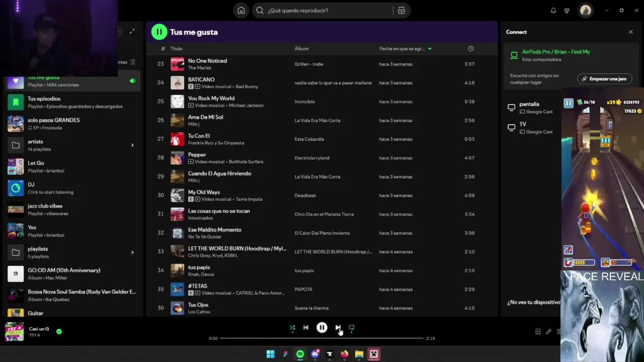Sort by the Álbum column header
The image size is (644, 362).
301,49
